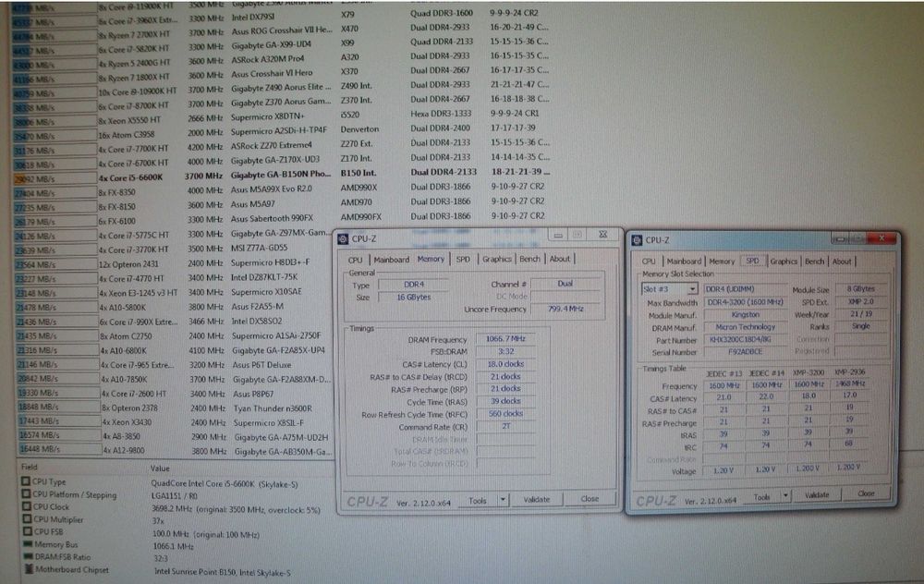The image size is (924, 584).
Task: Select the bold 4x Core i5-6600K row
Action: (x=283, y=176)
